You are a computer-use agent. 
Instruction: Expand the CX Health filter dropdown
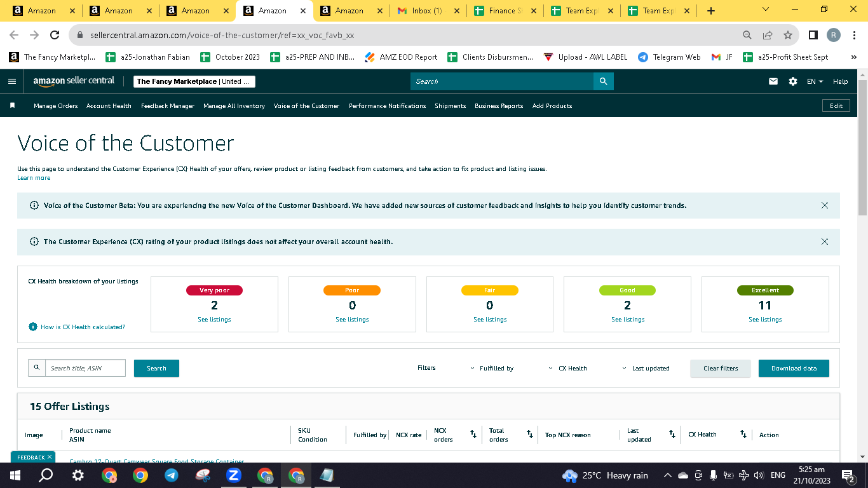pyautogui.click(x=567, y=369)
